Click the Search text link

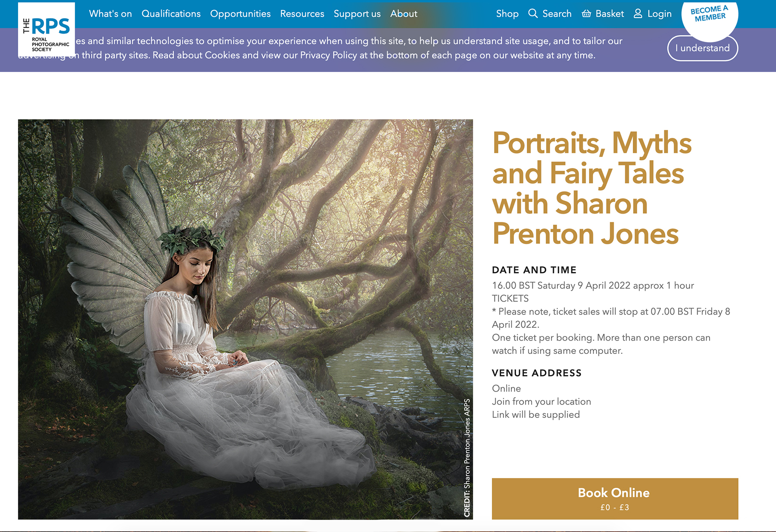[557, 13]
